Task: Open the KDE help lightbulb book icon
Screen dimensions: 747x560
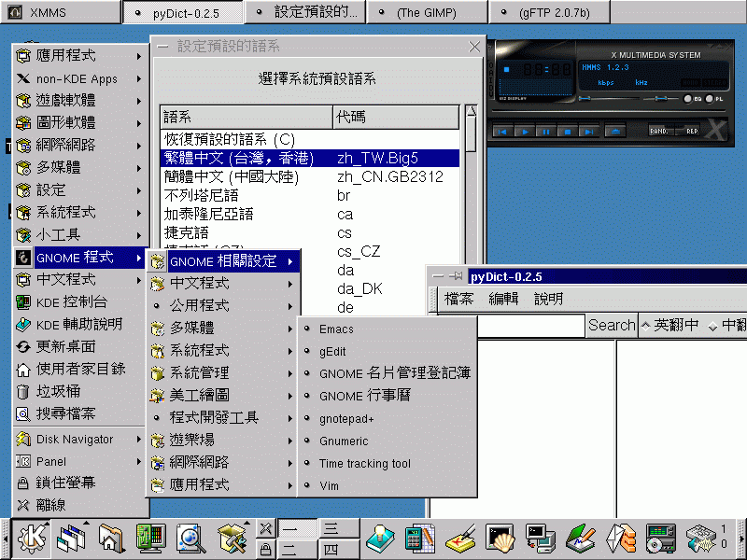Action: click(380, 539)
